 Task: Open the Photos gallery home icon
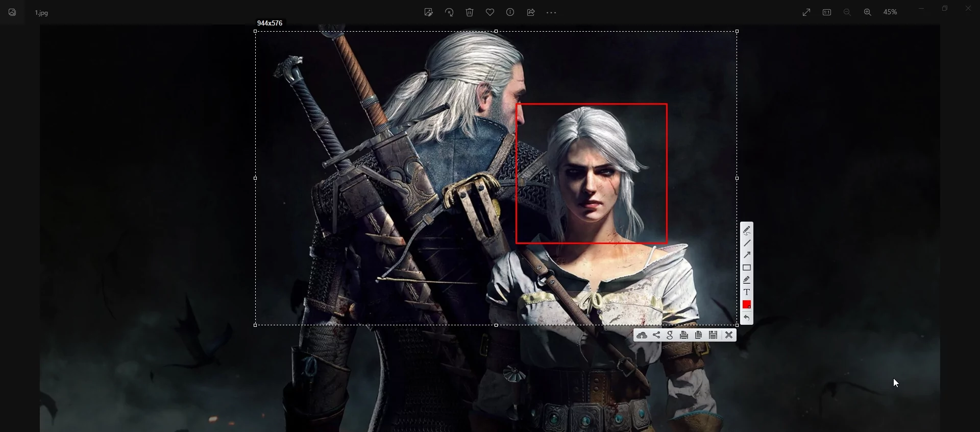click(12, 12)
